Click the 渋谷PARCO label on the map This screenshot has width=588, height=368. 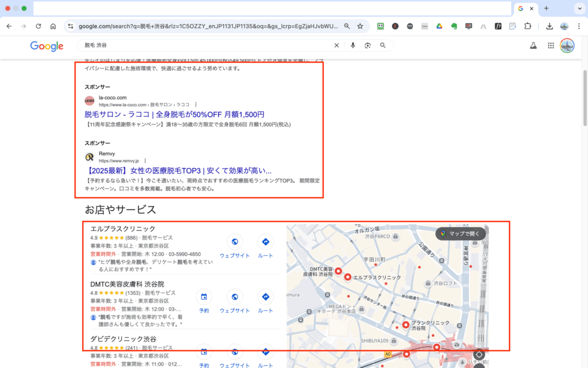[x=377, y=236]
